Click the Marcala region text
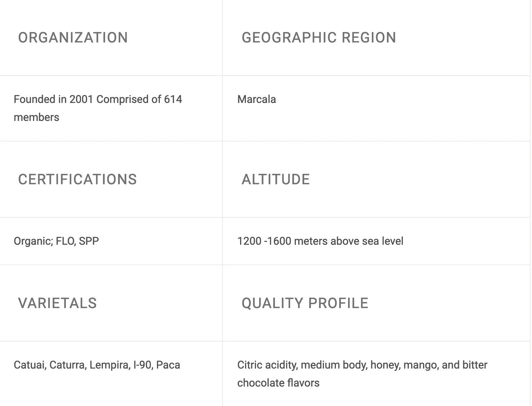The width and height of the screenshot is (532, 406). coord(257,99)
